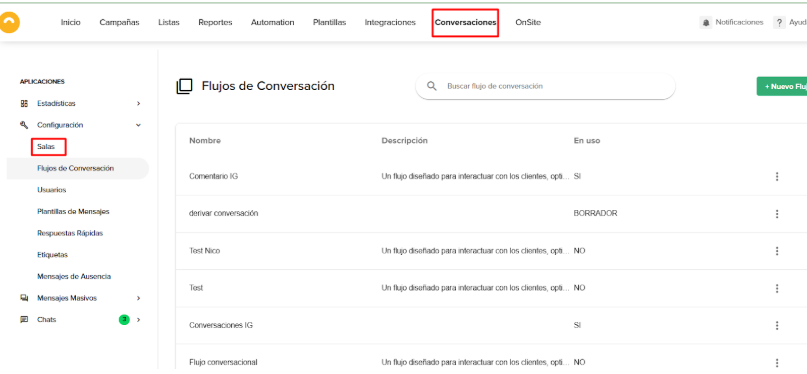Open Usuarios in the sidebar
This screenshot has width=807, height=374.
pos(51,190)
